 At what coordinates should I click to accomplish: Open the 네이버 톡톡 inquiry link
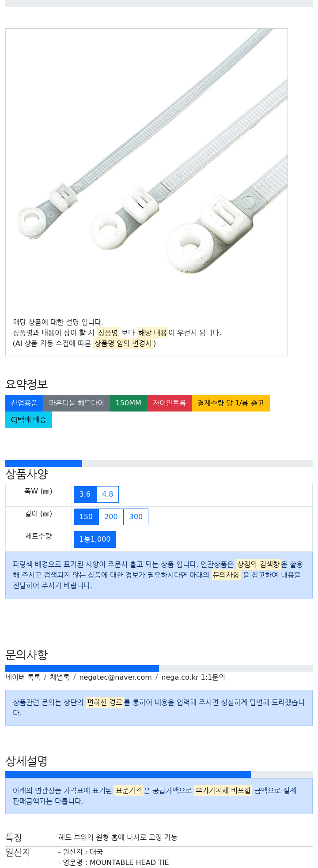[23, 677]
